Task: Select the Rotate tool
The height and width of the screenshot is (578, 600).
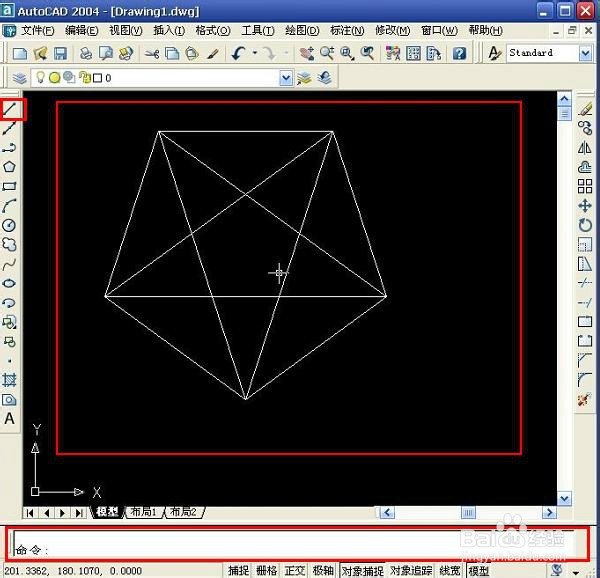Action: (x=585, y=225)
